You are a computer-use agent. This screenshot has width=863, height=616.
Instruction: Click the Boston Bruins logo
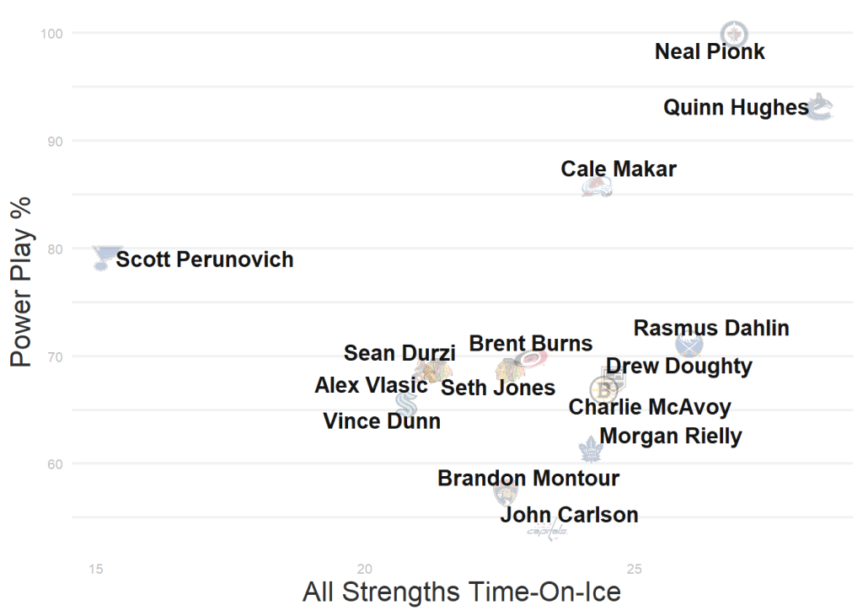pos(603,390)
